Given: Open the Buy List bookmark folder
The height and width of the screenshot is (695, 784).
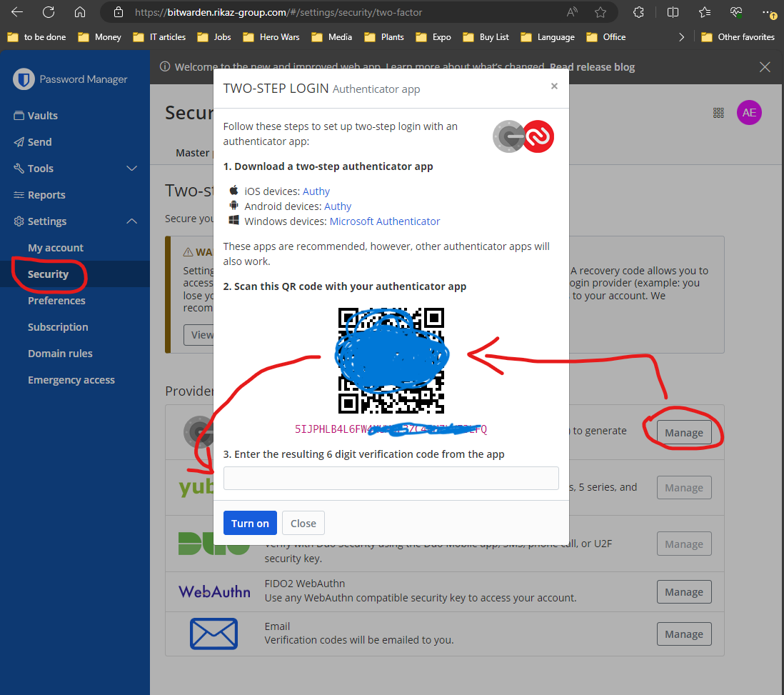Looking at the screenshot, I should coord(486,37).
